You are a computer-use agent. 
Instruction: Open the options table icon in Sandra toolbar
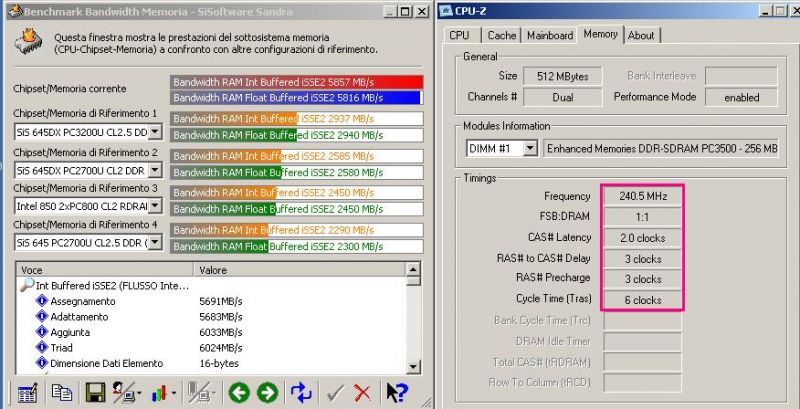click(27, 393)
